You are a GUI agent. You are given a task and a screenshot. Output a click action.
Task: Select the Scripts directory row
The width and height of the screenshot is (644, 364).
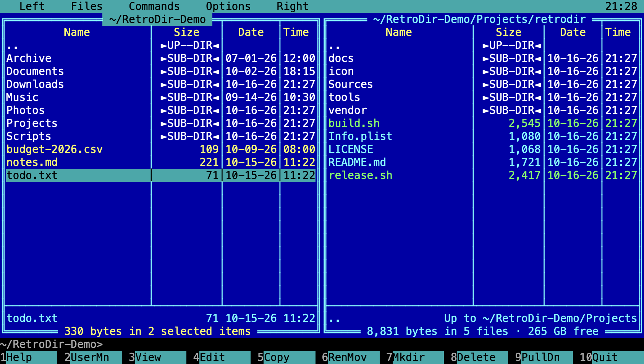click(x=161, y=136)
